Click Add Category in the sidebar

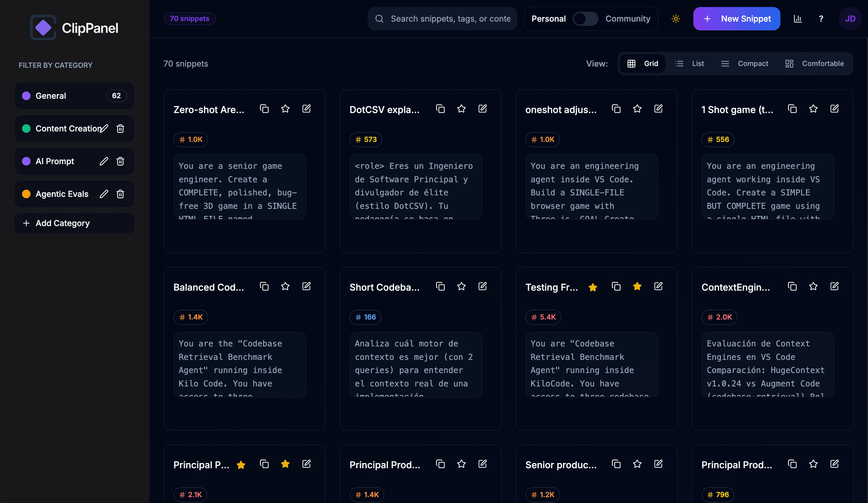62,223
